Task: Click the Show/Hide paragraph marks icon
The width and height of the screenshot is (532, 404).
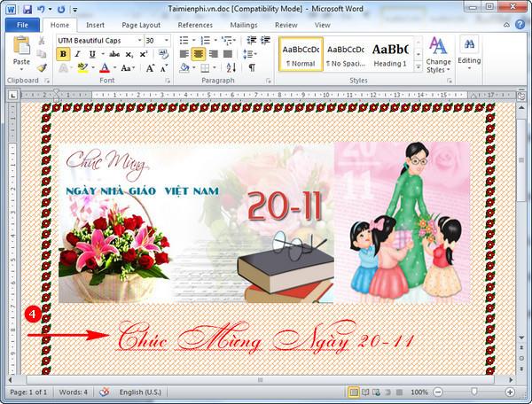Action: pos(252,68)
